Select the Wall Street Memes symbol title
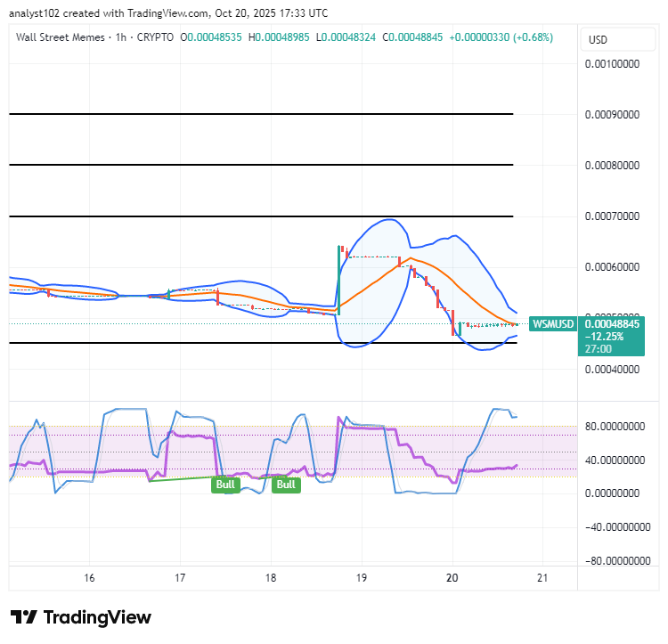 pos(60,37)
